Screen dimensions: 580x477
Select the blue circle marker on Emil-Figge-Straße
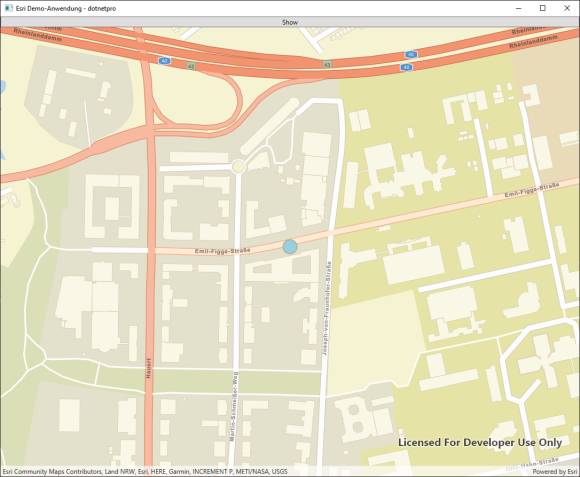coord(290,246)
